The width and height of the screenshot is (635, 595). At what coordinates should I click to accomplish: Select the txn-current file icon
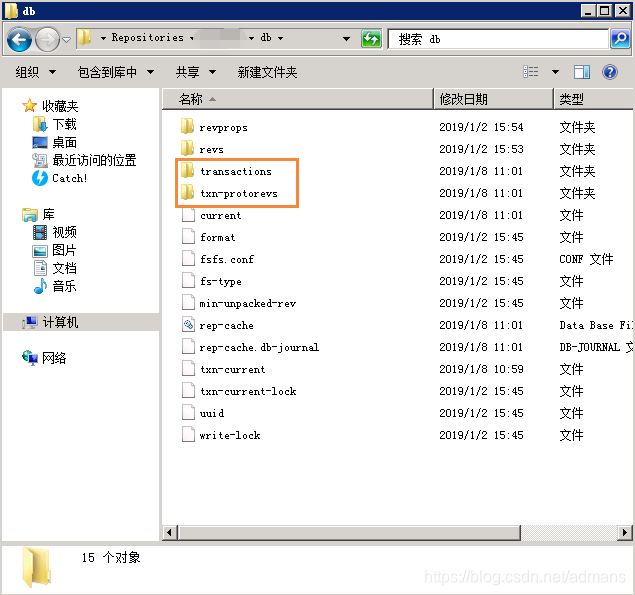coord(188,369)
